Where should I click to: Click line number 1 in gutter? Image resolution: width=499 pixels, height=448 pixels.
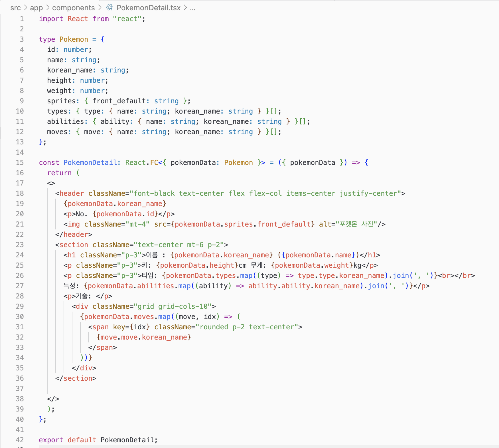(22, 19)
